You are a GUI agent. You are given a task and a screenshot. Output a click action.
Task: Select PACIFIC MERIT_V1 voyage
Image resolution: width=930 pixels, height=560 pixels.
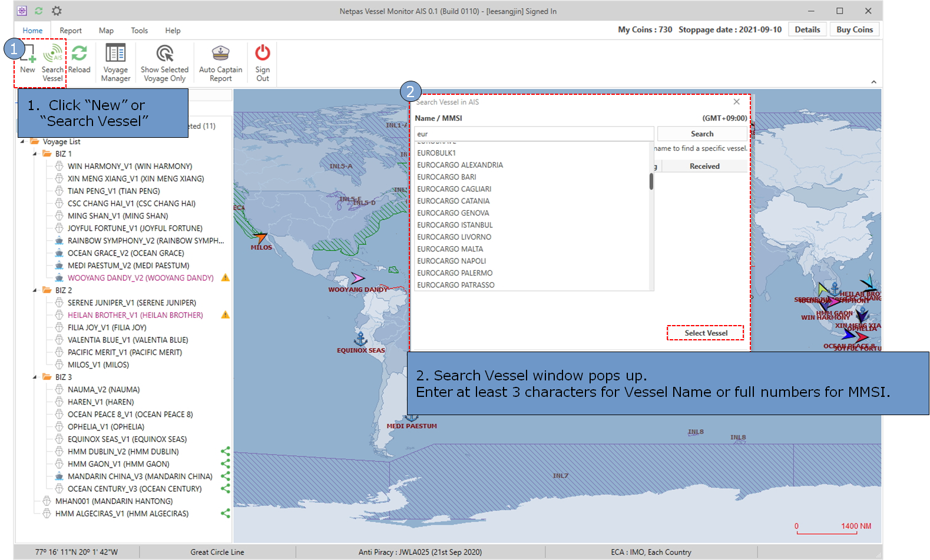[125, 352]
